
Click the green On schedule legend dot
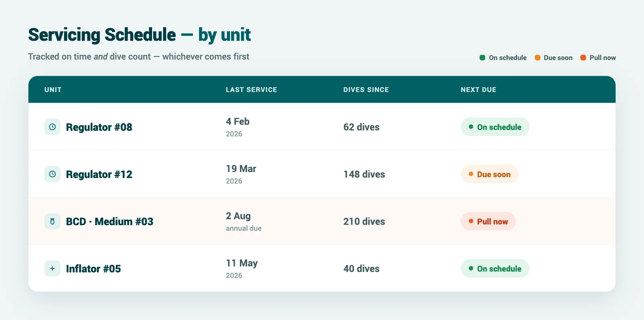tap(482, 58)
